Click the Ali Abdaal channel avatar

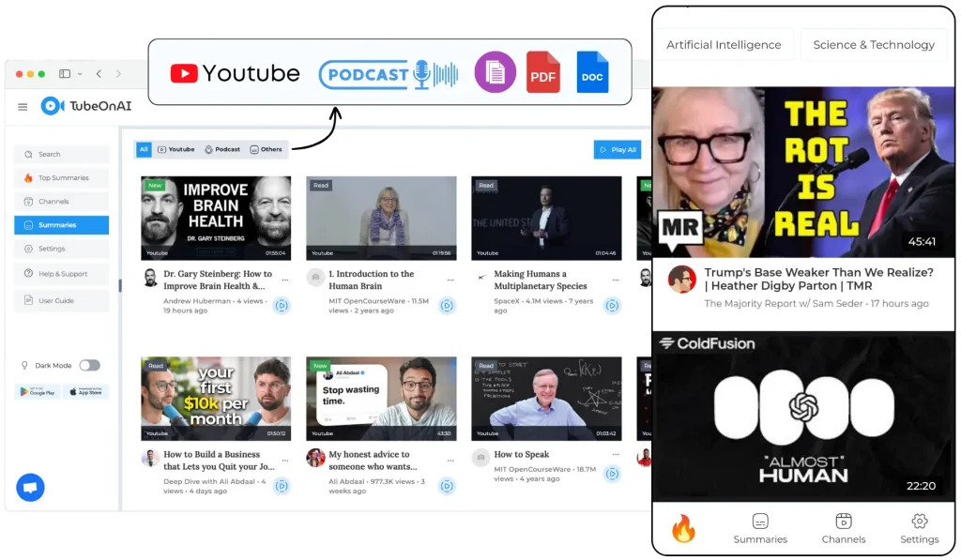point(315,458)
